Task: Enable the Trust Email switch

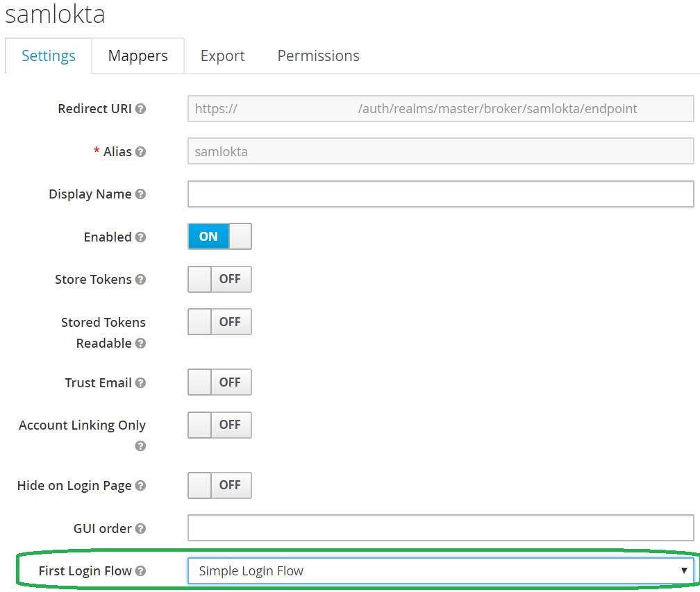Action: [x=219, y=382]
